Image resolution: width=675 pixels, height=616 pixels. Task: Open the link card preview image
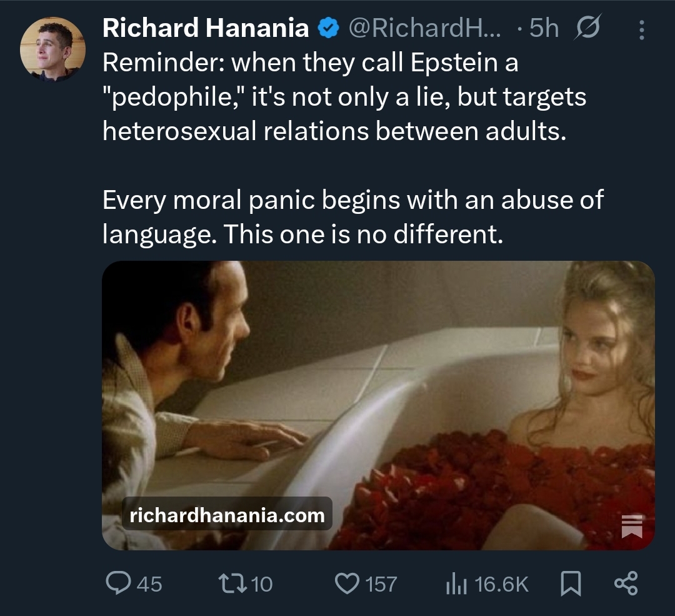coord(378,405)
